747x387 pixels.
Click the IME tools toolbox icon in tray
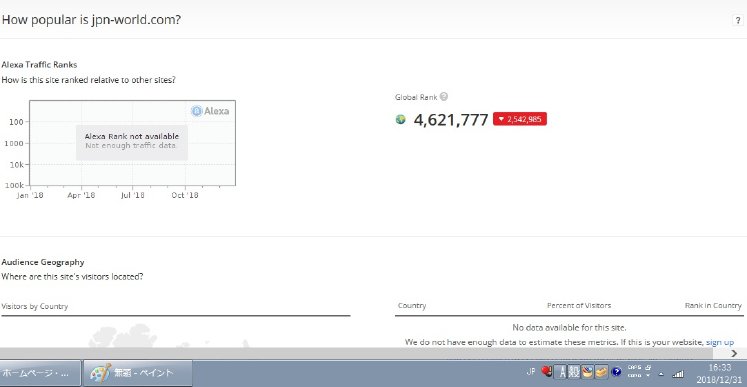tap(602, 372)
